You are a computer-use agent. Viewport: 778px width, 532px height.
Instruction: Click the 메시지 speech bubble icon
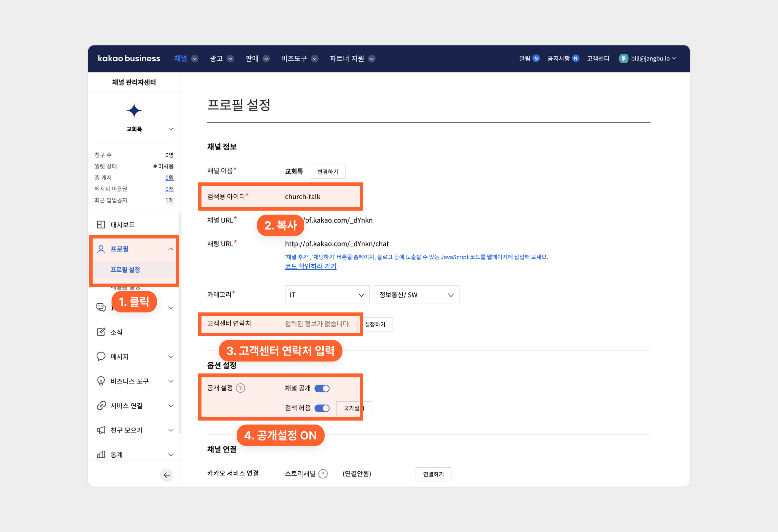101,356
